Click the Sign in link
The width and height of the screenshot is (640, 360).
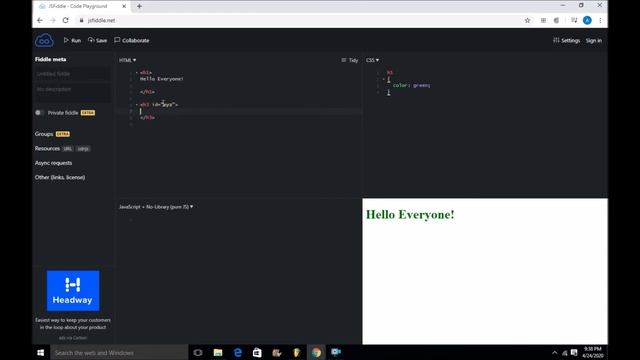coord(593,40)
